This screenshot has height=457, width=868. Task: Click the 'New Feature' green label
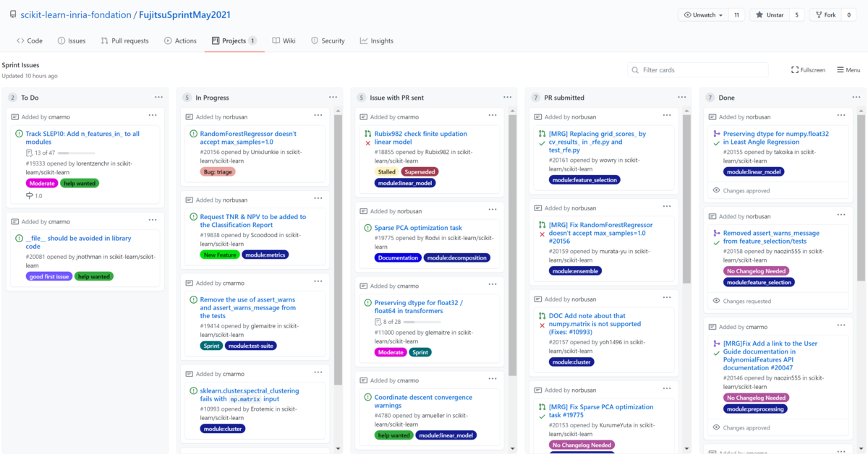[x=220, y=255]
